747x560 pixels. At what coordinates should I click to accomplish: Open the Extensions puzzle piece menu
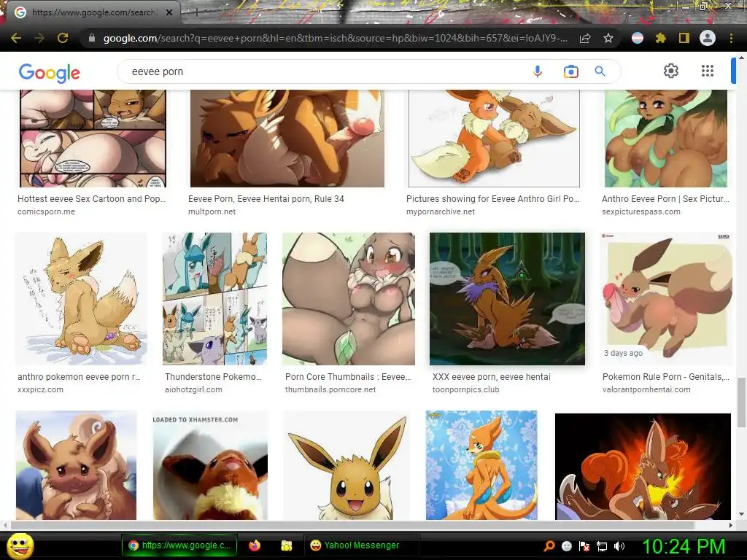pyautogui.click(x=660, y=38)
